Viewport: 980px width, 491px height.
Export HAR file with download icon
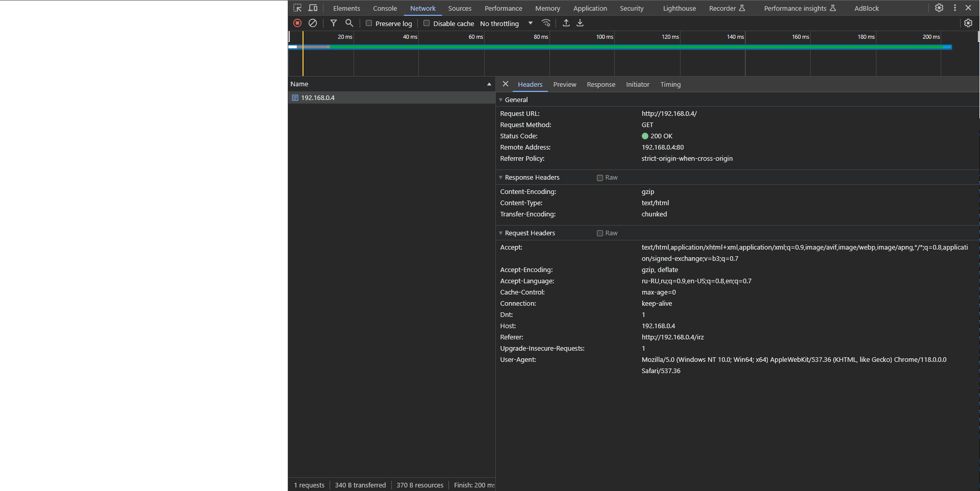pyautogui.click(x=580, y=23)
